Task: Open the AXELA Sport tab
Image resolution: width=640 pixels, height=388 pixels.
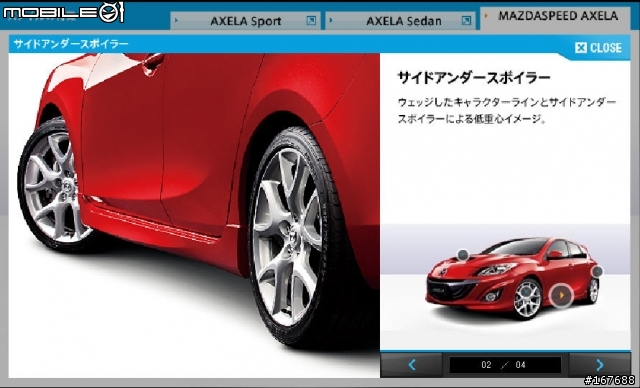Action: point(245,21)
